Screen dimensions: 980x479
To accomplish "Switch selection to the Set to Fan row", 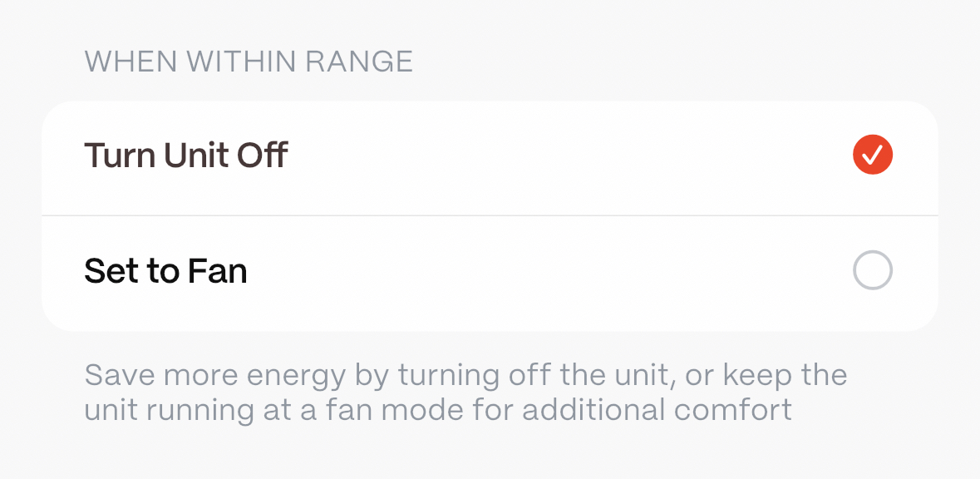I will [x=490, y=271].
